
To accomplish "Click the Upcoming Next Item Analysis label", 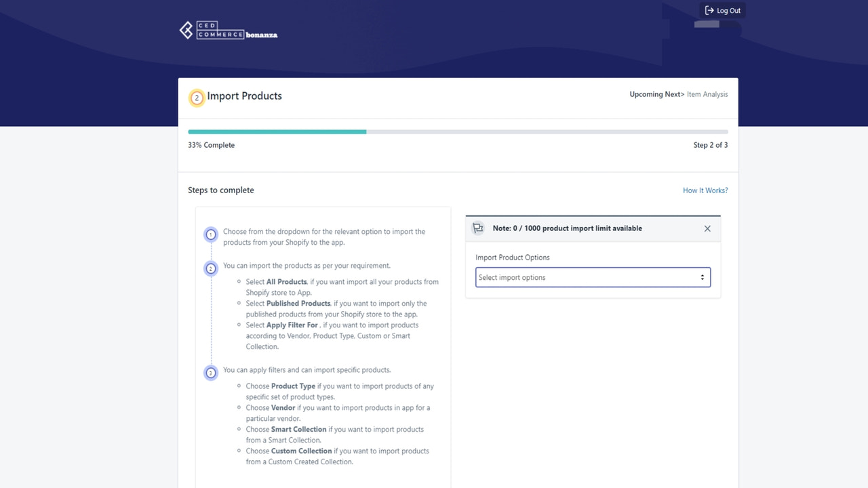I will (679, 94).
